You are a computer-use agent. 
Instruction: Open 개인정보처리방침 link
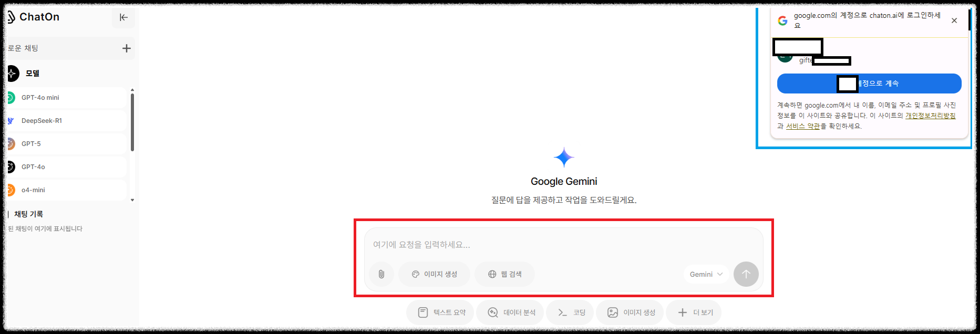pos(930,116)
